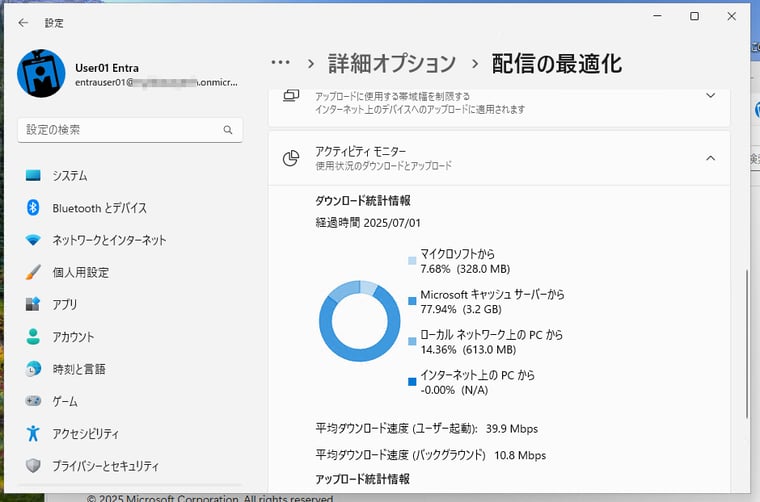The height and width of the screenshot is (502, 760).
Task: Focus the 設定の検索 search field
Action: point(130,130)
